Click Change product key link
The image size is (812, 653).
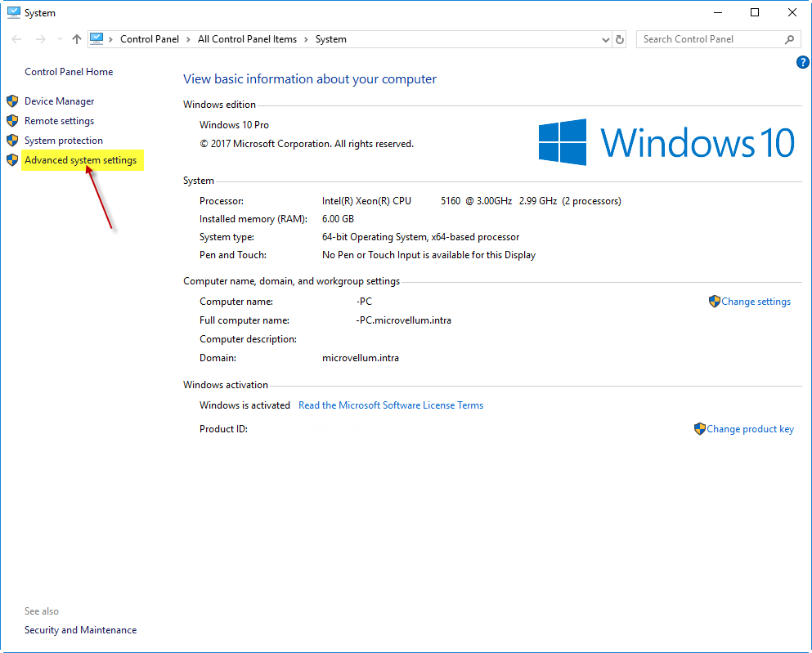pyautogui.click(x=751, y=429)
